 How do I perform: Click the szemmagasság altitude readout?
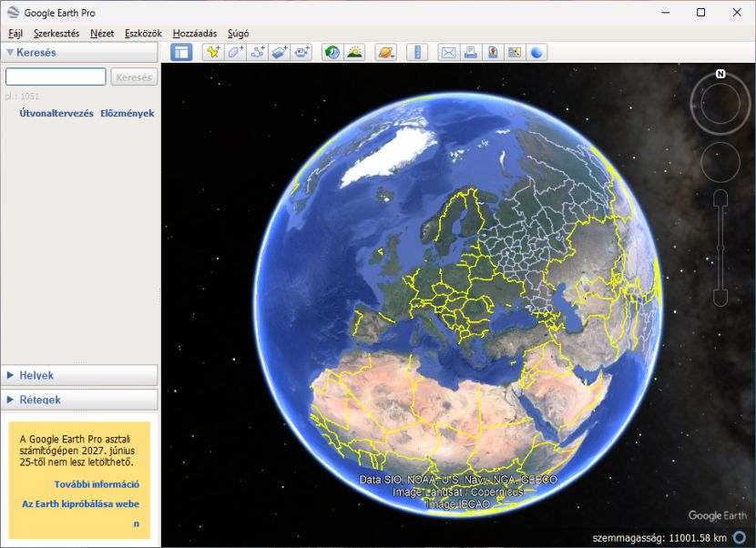click(659, 537)
